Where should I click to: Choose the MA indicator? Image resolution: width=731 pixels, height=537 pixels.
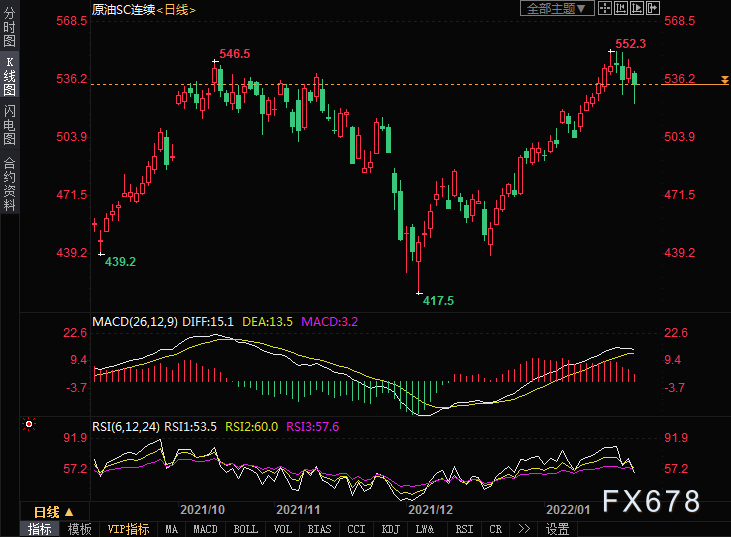coord(172,529)
